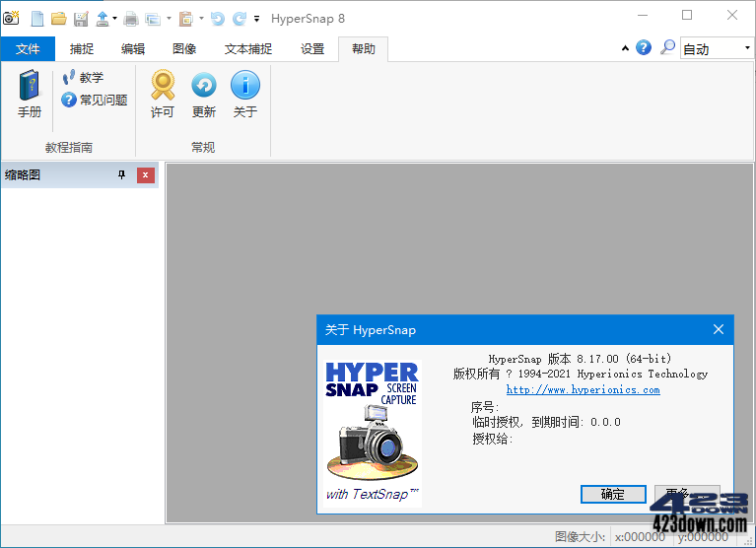This screenshot has width=756, height=548.
Task: Click the x:000000 status bar value
Action: tap(640, 536)
